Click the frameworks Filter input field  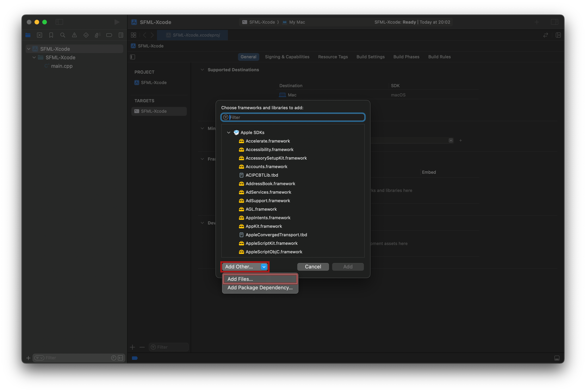point(293,117)
